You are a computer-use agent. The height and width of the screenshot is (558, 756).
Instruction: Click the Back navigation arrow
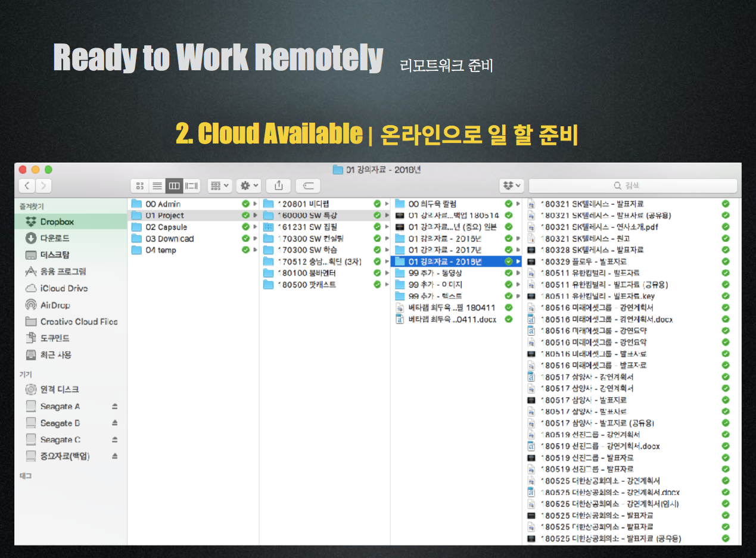28,185
